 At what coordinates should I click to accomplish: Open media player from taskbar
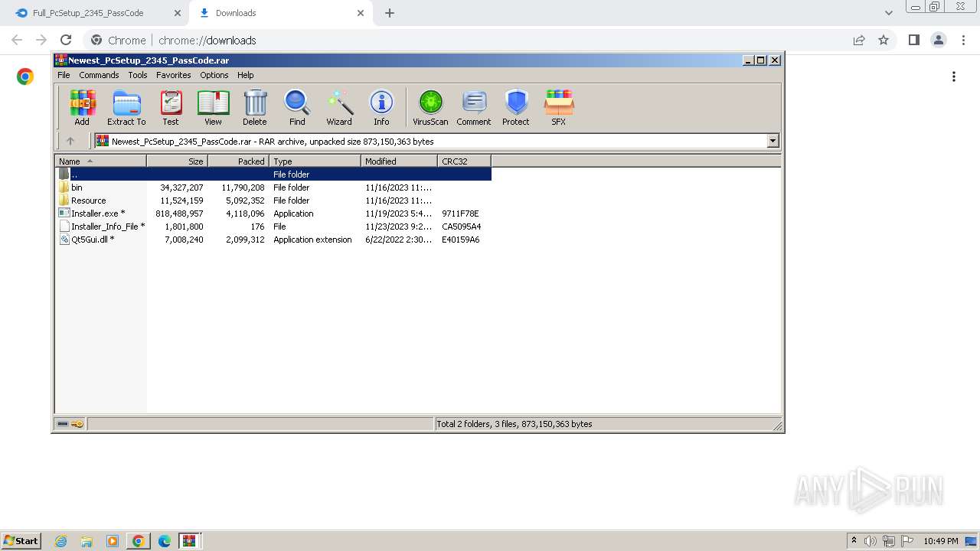(x=113, y=541)
